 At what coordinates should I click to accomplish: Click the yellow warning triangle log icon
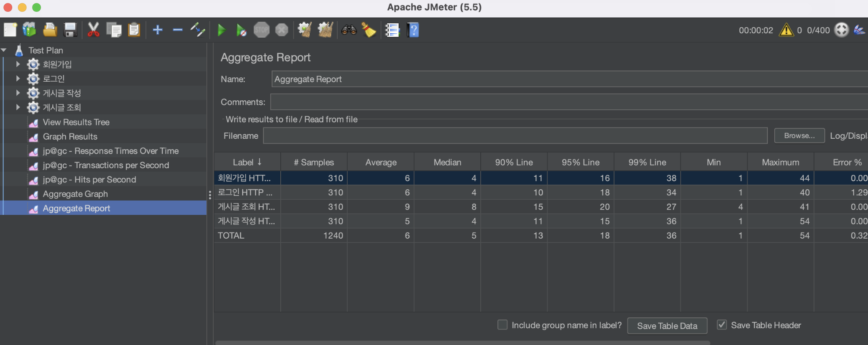pyautogui.click(x=786, y=30)
